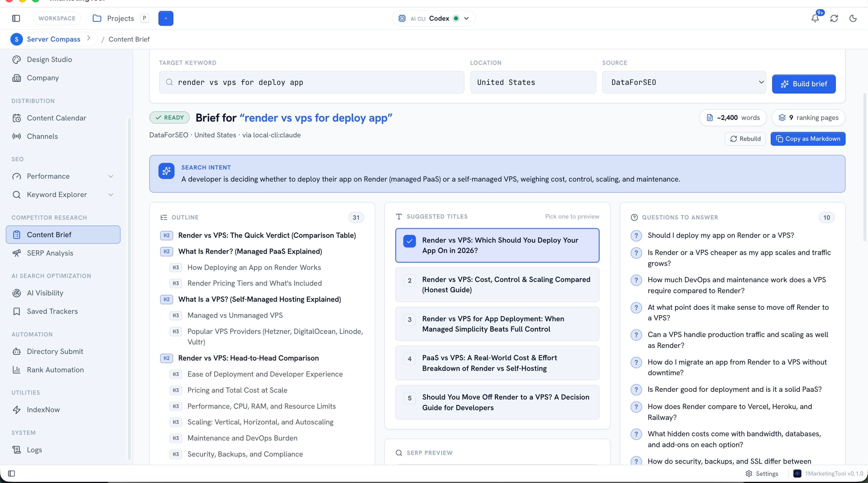This screenshot has height=483, width=868.
Task: Go to Content Calendar
Action: click(x=57, y=118)
